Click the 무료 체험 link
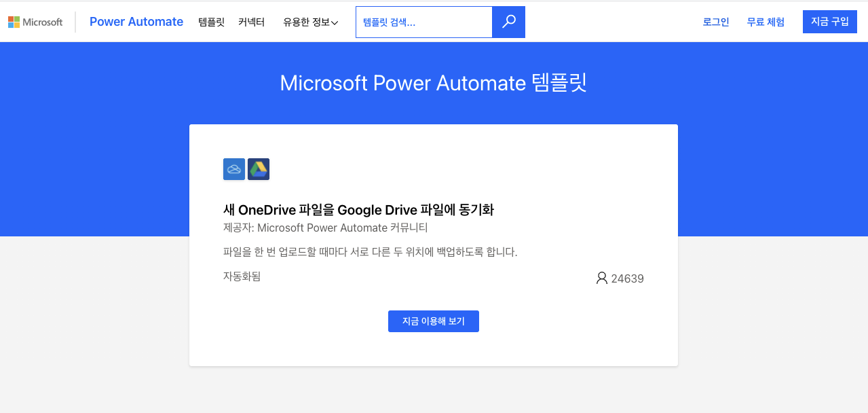The height and width of the screenshot is (413, 868). tap(766, 22)
